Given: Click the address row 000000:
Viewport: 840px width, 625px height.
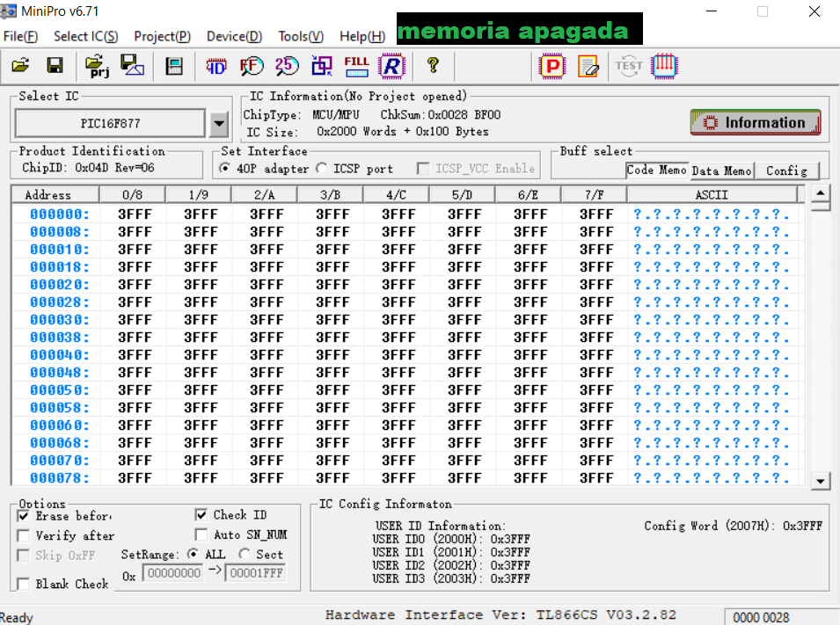Looking at the screenshot, I should tap(60, 214).
